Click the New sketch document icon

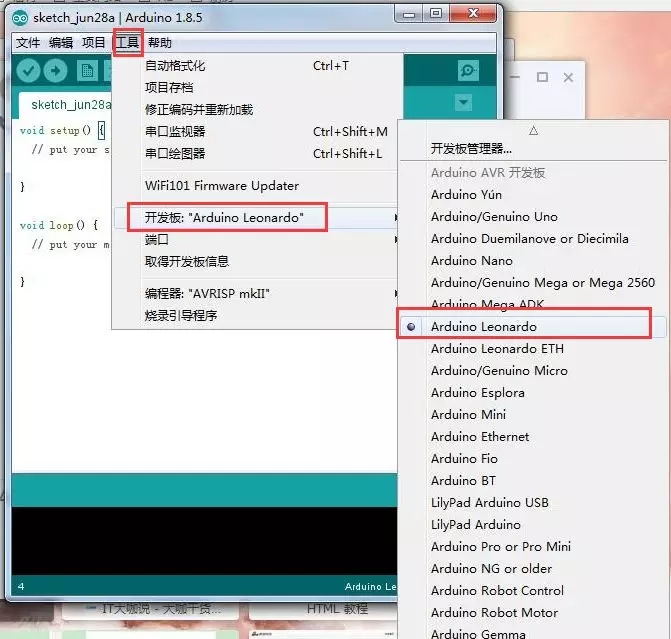87,71
